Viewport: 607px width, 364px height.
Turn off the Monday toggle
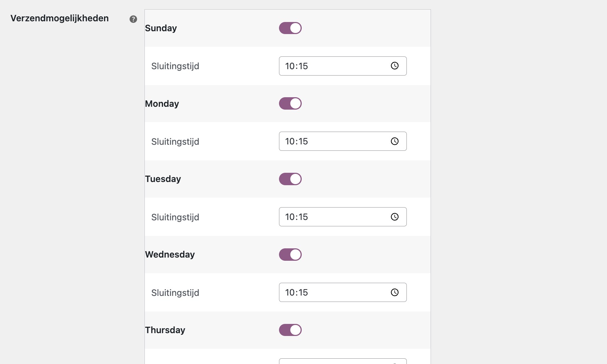tap(290, 103)
